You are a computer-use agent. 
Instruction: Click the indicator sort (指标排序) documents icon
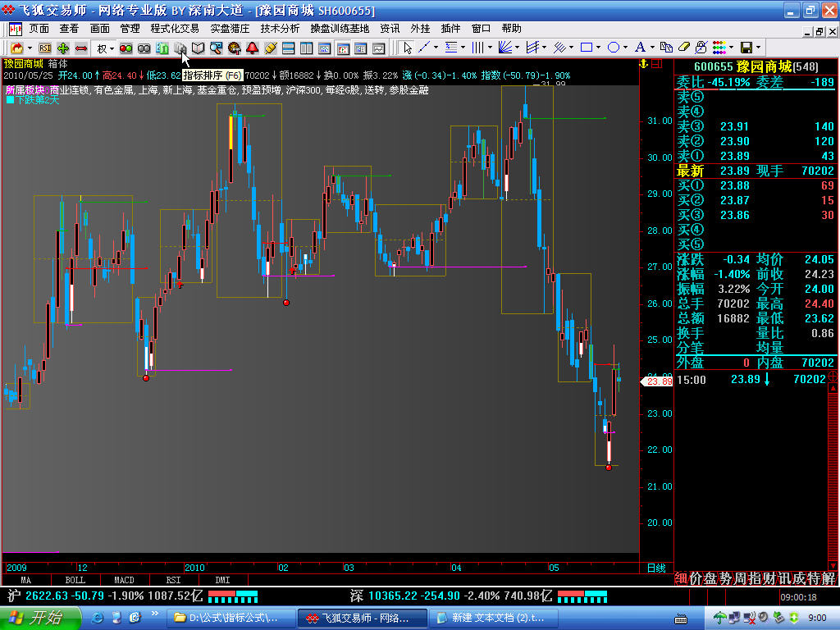click(180, 48)
